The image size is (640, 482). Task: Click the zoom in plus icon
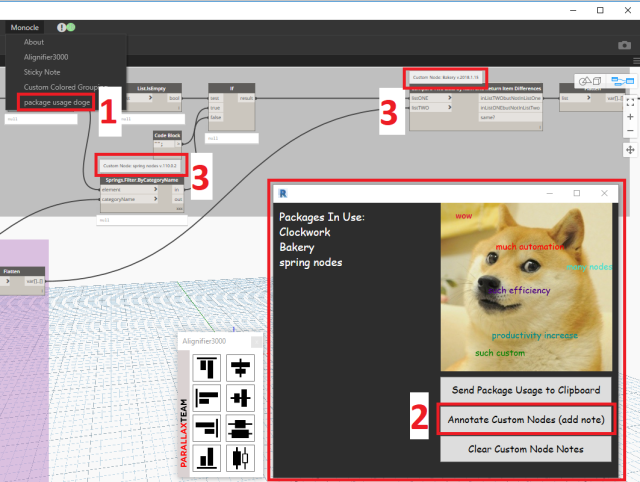[630, 117]
